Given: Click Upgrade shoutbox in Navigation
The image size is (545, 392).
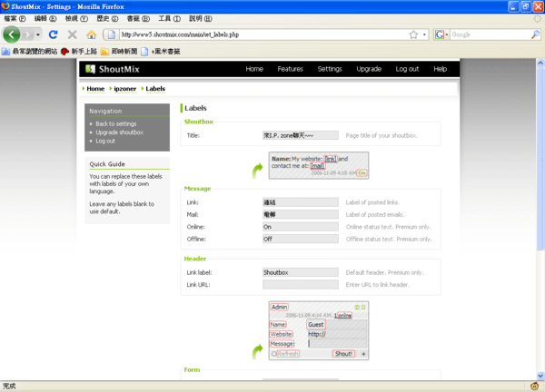Looking at the screenshot, I should [x=120, y=132].
